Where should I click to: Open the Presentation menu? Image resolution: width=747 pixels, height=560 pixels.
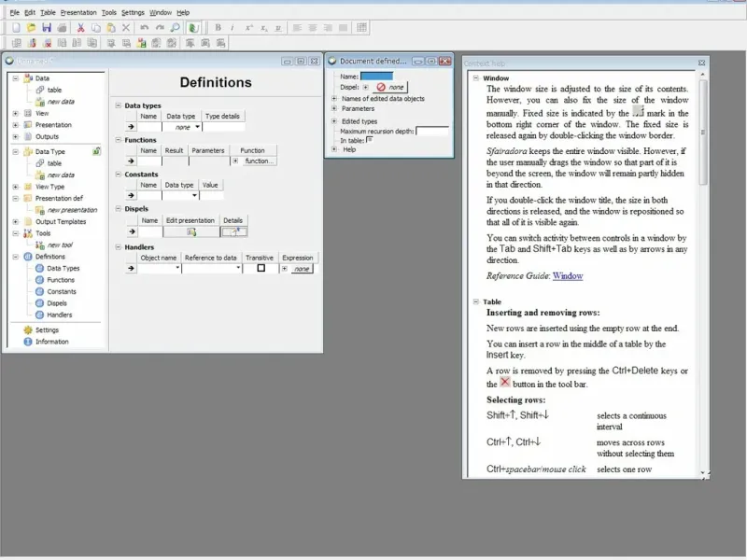78,12
